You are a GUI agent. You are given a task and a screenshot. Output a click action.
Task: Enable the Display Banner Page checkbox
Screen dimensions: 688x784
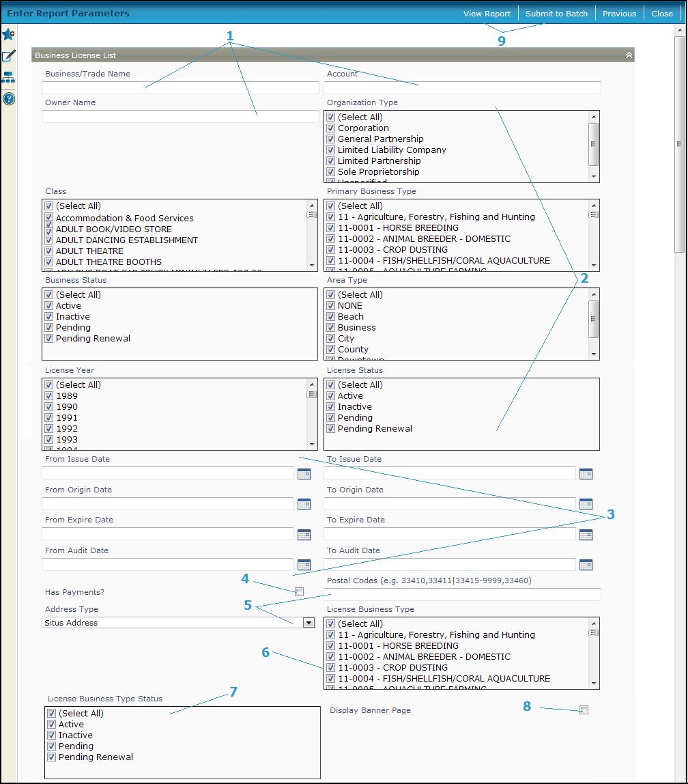click(x=584, y=710)
